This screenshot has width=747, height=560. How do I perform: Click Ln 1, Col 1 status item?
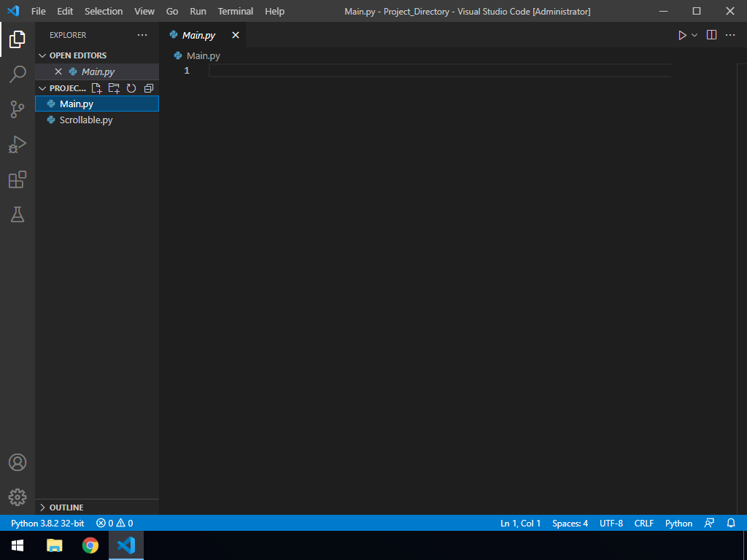coord(520,523)
